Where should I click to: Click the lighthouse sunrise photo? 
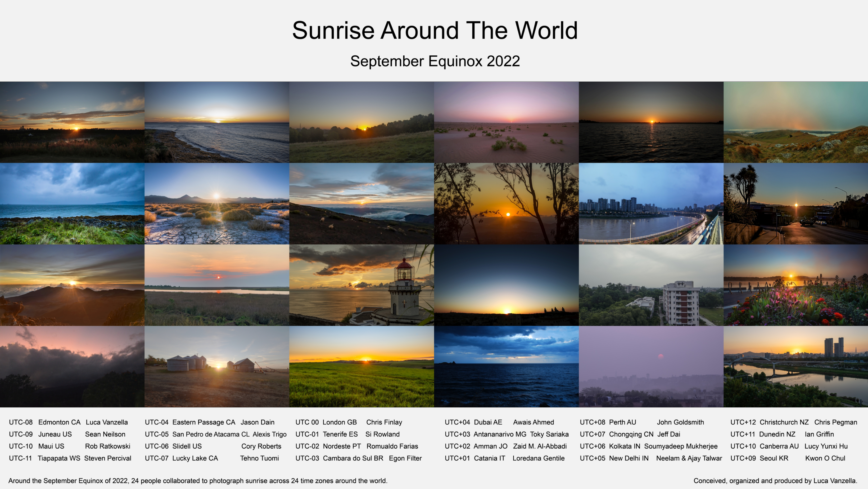click(361, 285)
